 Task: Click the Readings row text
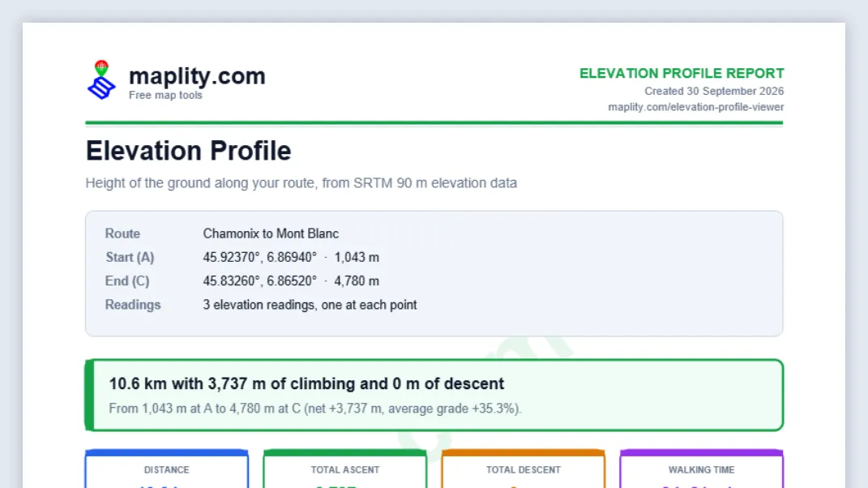[310, 306]
